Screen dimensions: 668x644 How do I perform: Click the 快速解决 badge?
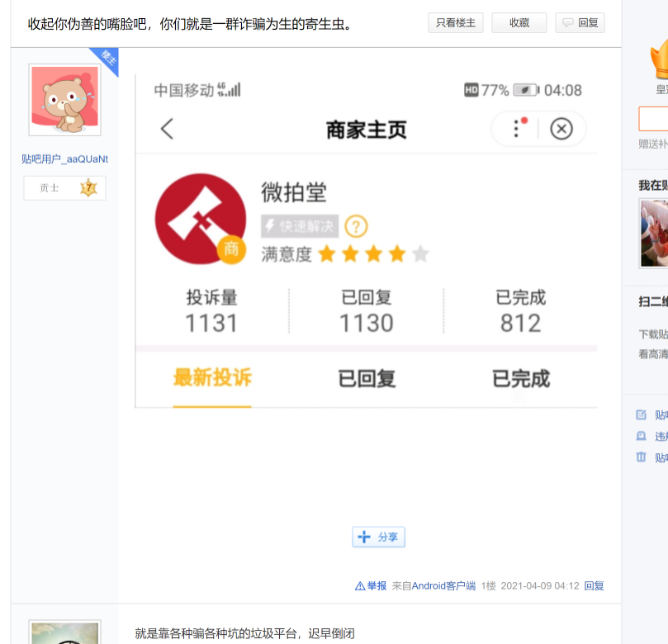click(300, 226)
